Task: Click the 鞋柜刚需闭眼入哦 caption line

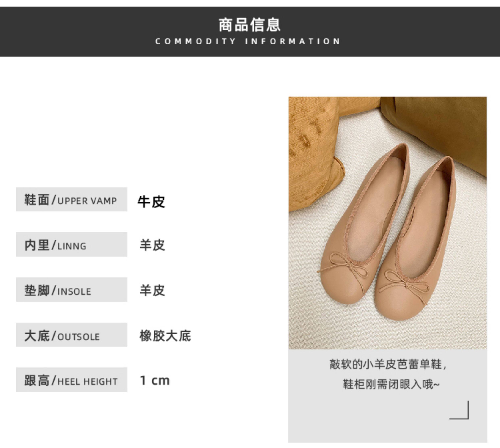Action: (391, 384)
